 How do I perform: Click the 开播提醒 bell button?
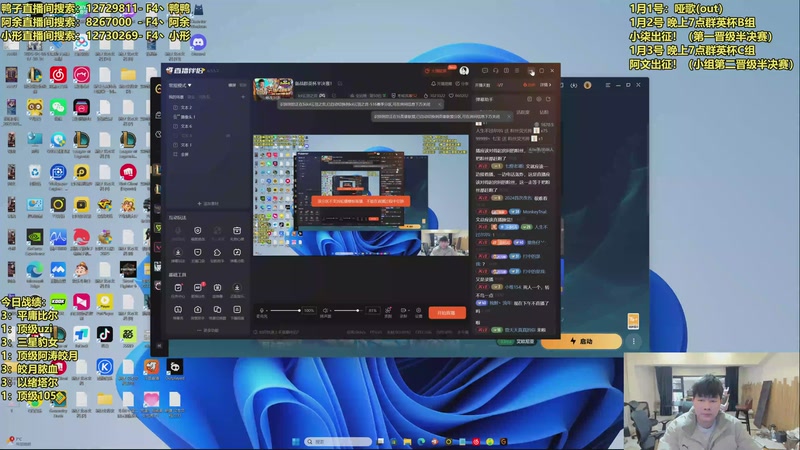tap(442, 84)
